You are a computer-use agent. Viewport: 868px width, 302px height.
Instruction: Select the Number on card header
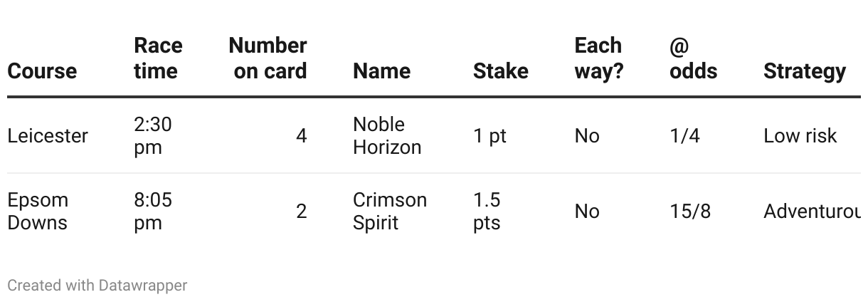(268, 58)
